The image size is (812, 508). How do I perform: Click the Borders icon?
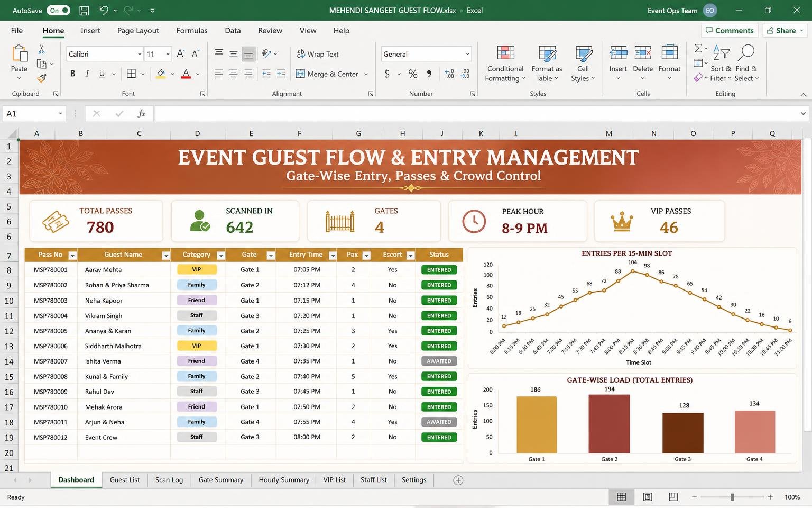[132, 74]
